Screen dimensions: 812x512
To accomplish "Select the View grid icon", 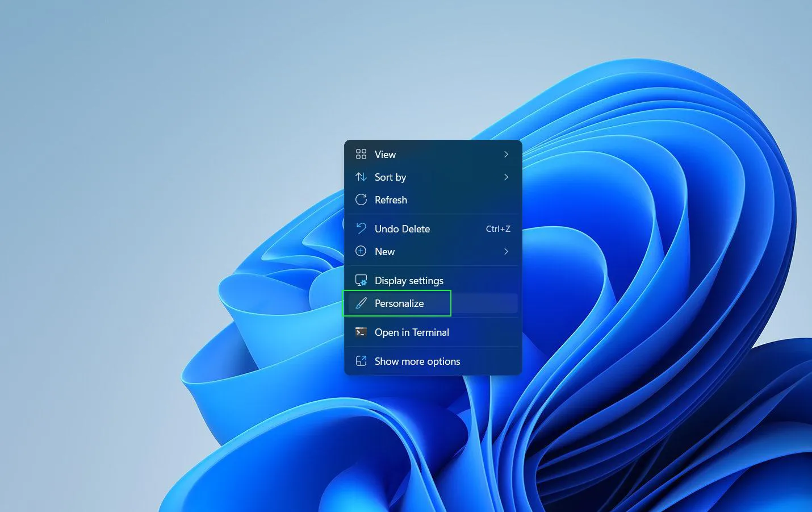I will click(x=361, y=154).
